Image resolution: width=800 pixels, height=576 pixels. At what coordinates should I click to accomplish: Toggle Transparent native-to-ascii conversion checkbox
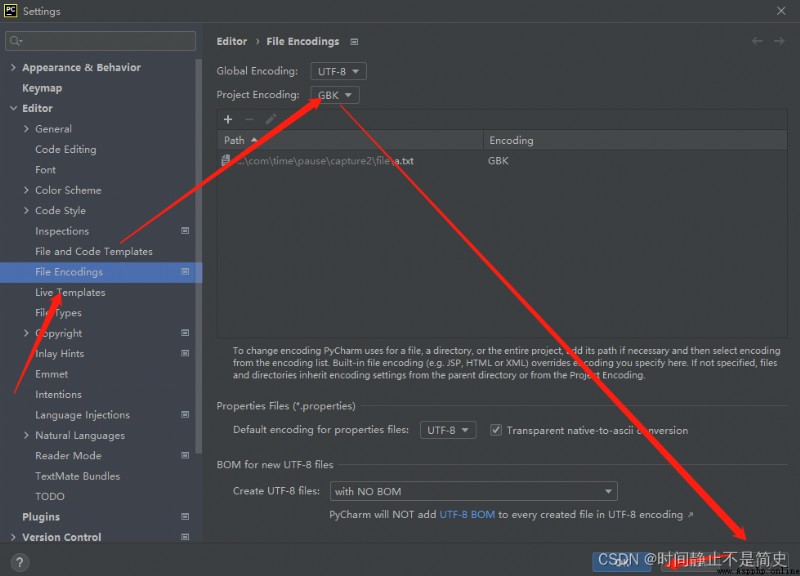point(496,430)
